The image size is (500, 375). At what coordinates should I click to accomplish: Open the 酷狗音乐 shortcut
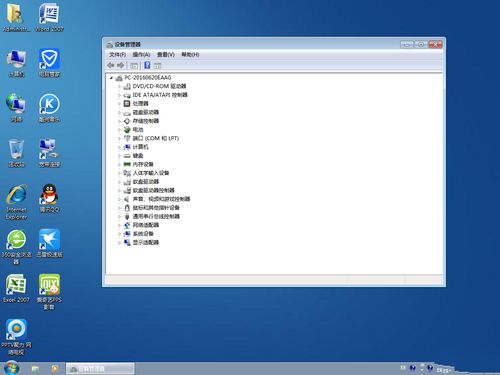pos(49,108)
